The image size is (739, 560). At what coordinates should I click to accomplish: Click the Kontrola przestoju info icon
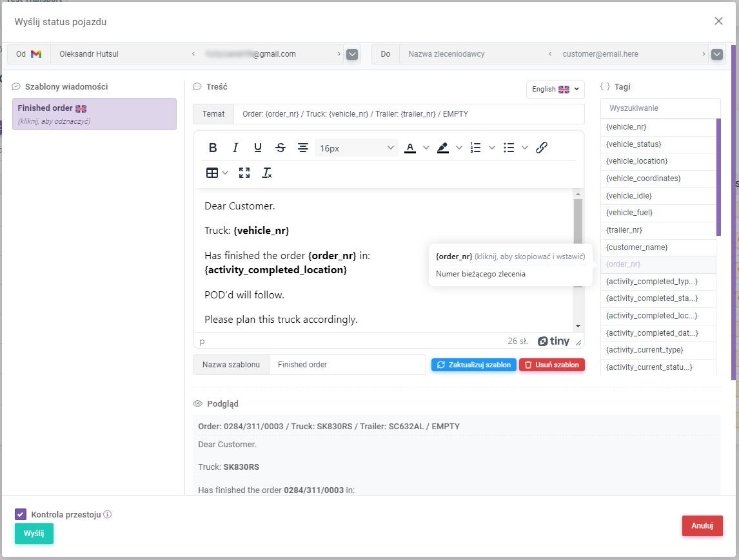tap(108, 514)
